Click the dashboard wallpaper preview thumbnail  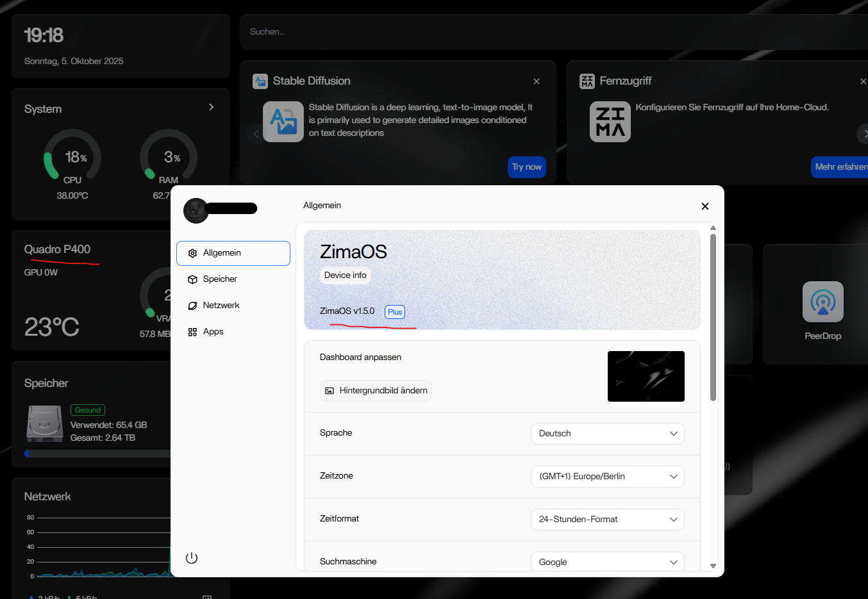pos(646,376)
